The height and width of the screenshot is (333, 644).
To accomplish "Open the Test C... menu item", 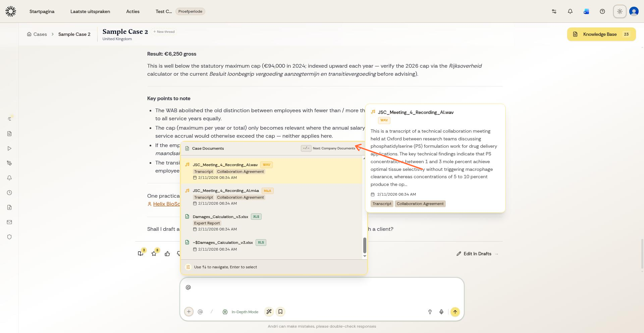I will [x=164, y=11].
